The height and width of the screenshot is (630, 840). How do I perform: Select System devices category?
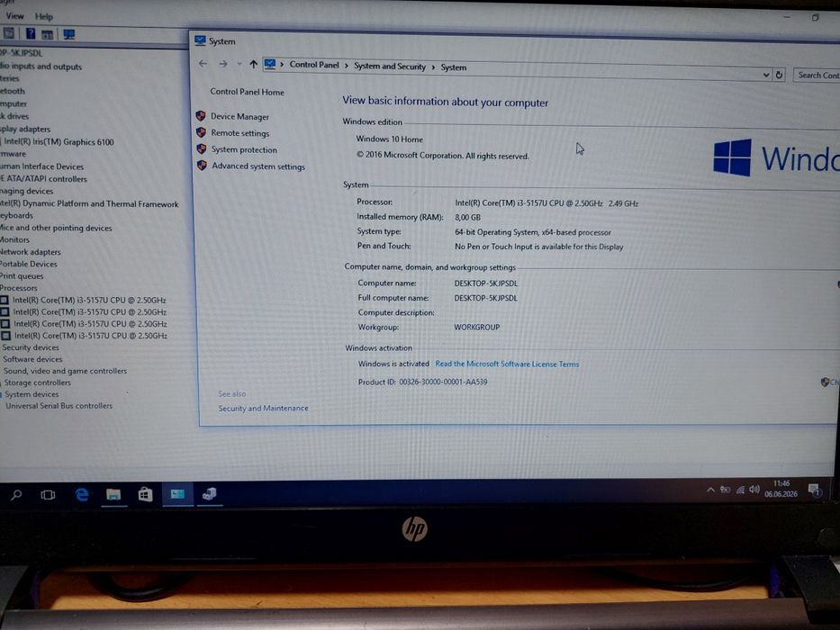(x=32, y=394)
